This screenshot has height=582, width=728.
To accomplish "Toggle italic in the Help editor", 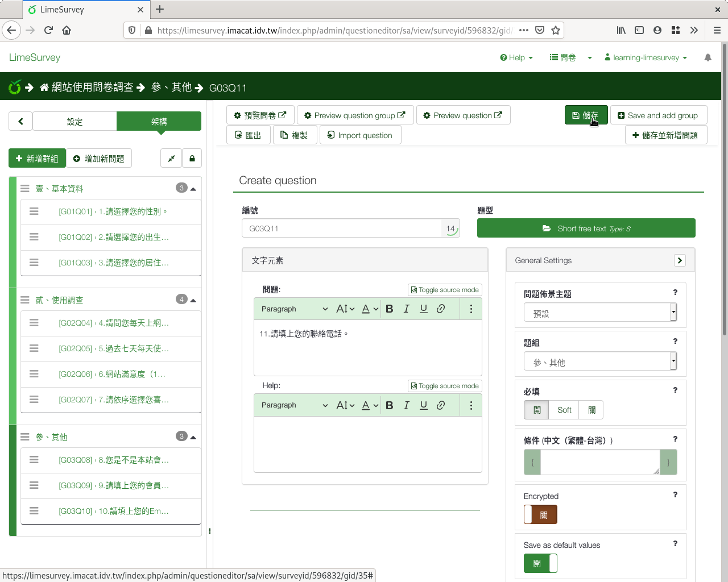I will pos(406,405).
